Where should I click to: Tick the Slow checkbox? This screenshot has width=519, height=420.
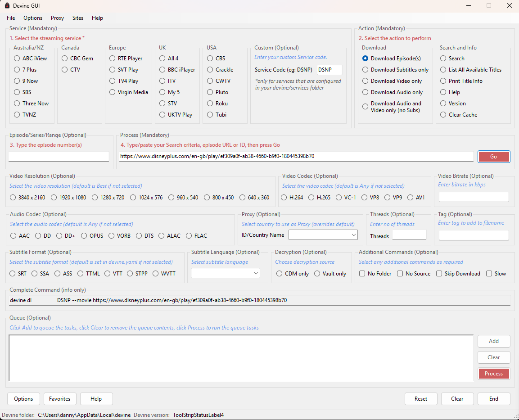tap(496, 273)
